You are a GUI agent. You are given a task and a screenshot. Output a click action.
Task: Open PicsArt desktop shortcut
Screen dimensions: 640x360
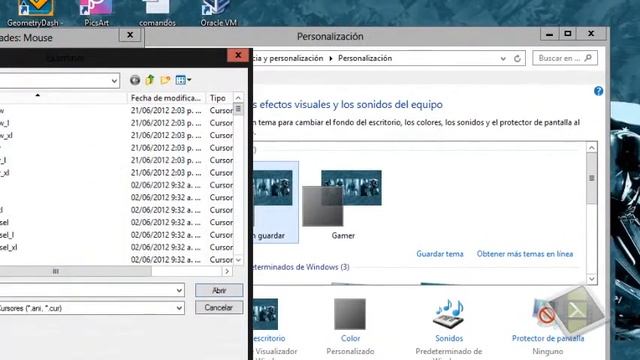click(96, 13)
